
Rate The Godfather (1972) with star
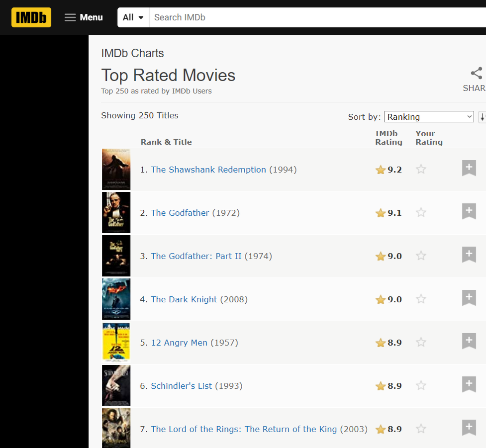(421, 212)
